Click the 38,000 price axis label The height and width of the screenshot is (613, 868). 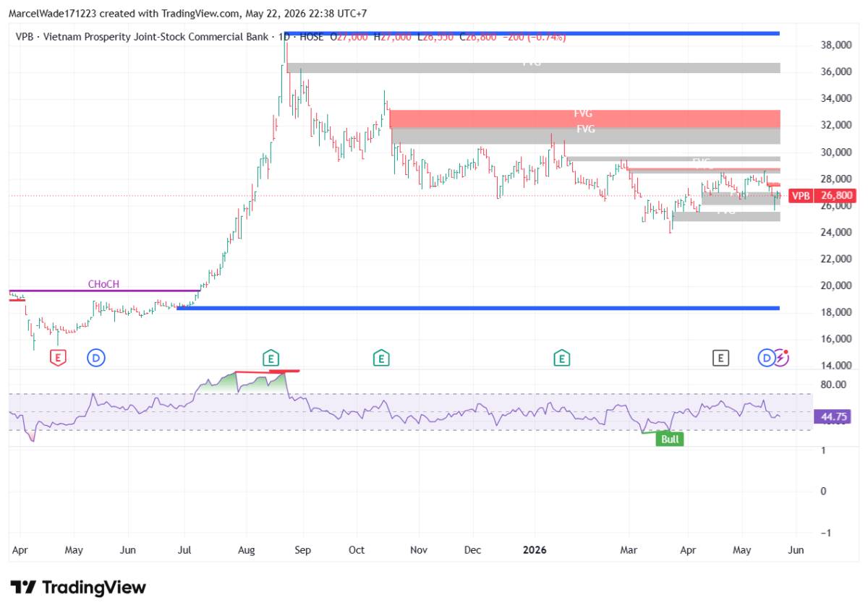tap(835, 45)
